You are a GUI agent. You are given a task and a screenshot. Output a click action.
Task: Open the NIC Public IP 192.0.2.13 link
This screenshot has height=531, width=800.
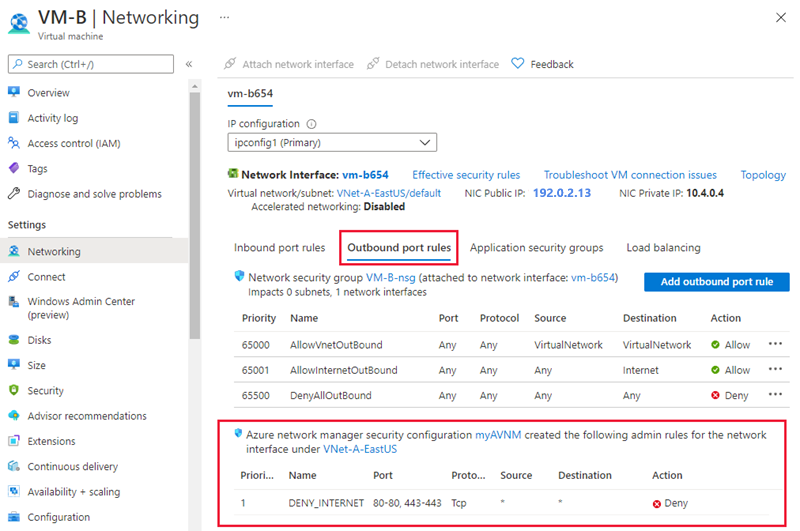pyautogui.click(x=562, y=193)
